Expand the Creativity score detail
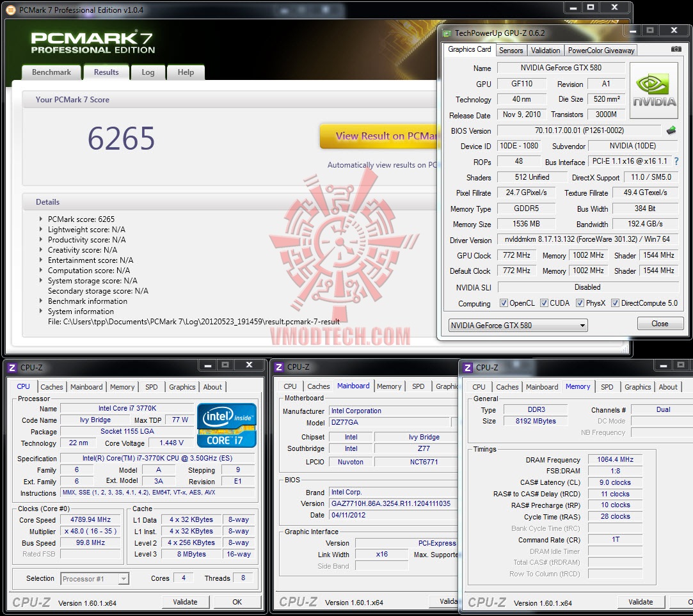693x616 pixels. pyautogui.click(x=41, y=249)
